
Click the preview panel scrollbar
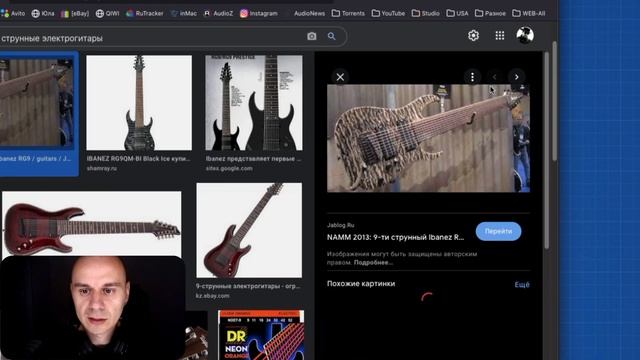tap(547, 151)
